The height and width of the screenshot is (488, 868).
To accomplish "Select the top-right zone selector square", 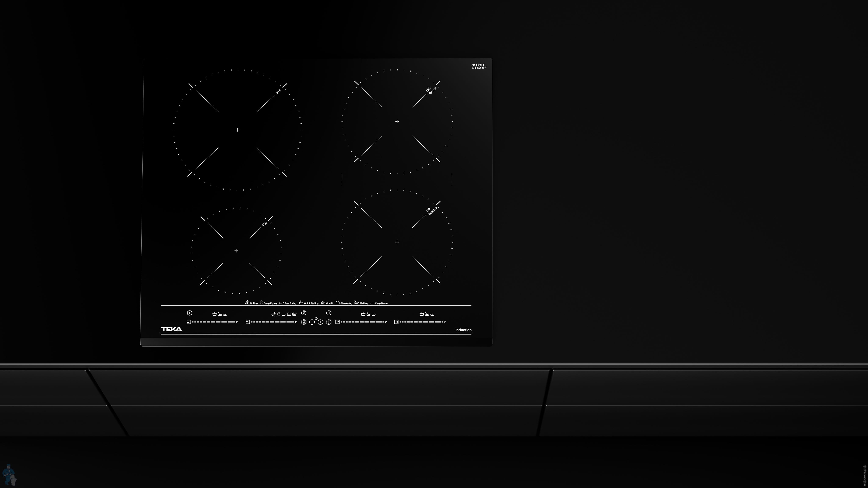I will [338, 322].
